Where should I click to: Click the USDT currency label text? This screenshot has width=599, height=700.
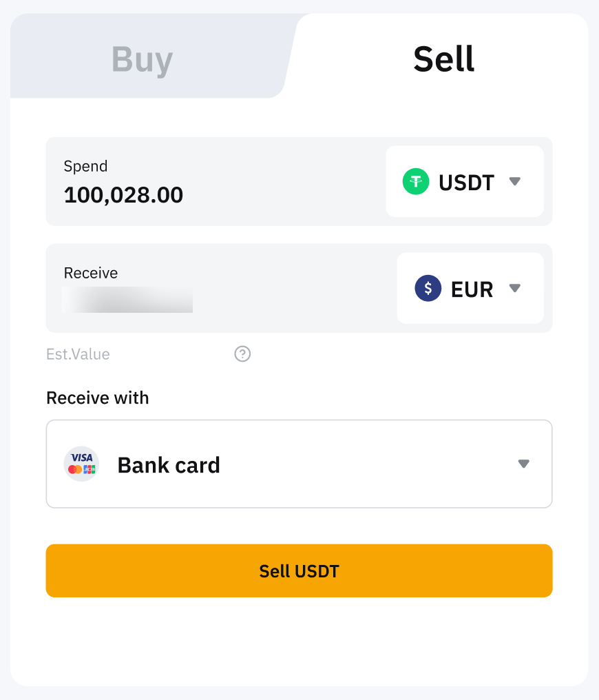coord(466,183)
